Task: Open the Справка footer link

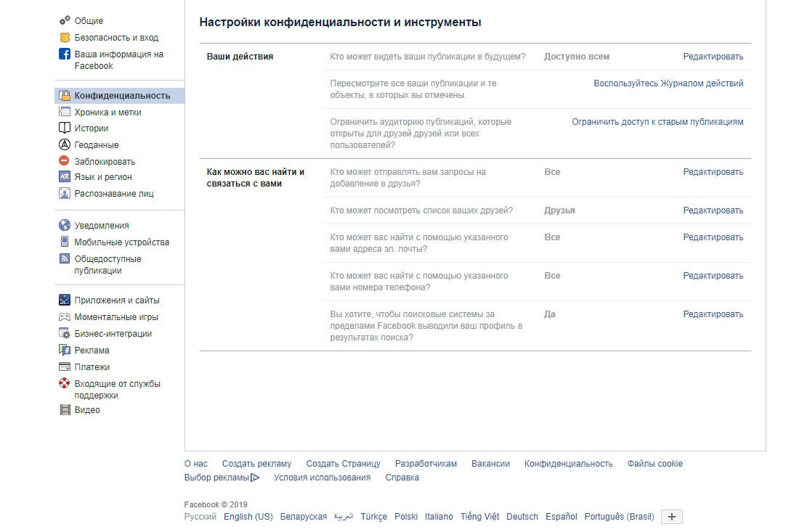Action: [x=402, y=478]
